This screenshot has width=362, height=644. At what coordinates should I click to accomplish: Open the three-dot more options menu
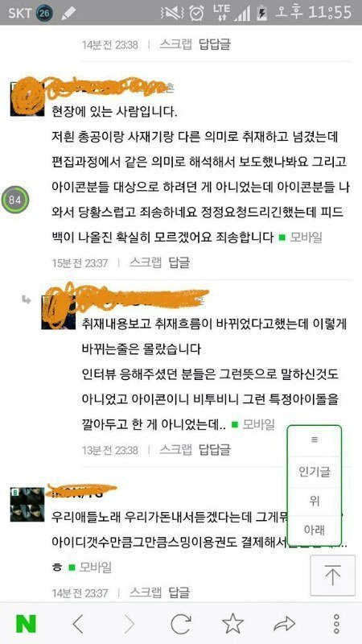(336, 624)
